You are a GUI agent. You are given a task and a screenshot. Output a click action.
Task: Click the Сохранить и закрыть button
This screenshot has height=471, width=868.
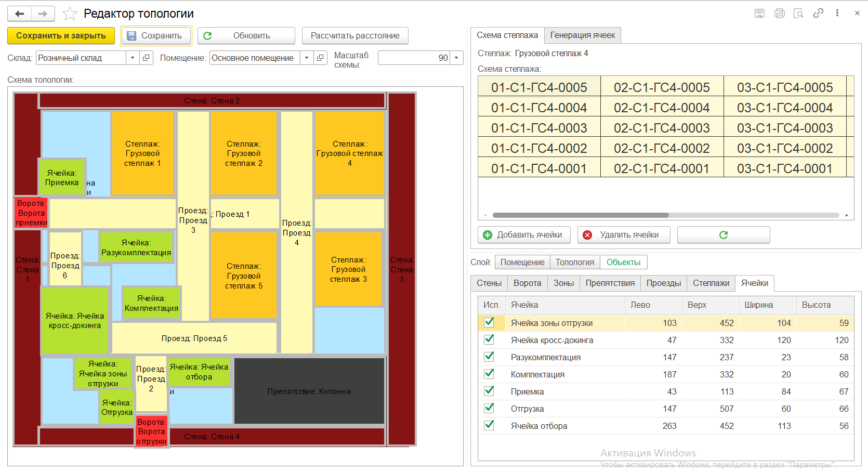click(x=61, y=36)
